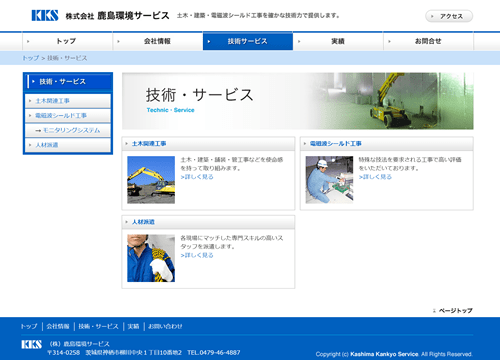This screenshot has width=500, height=360.
Task: Open 会社情報 in the main navigation
Action: pyautogui.click(x=158, y=41)
